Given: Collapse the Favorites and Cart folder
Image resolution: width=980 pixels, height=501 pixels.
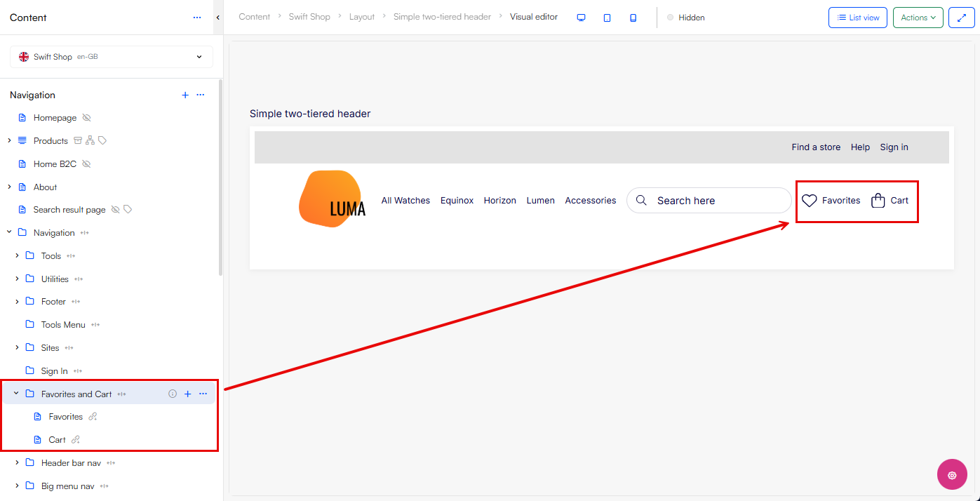Looking at the screenshot, I should coord(16,394).
